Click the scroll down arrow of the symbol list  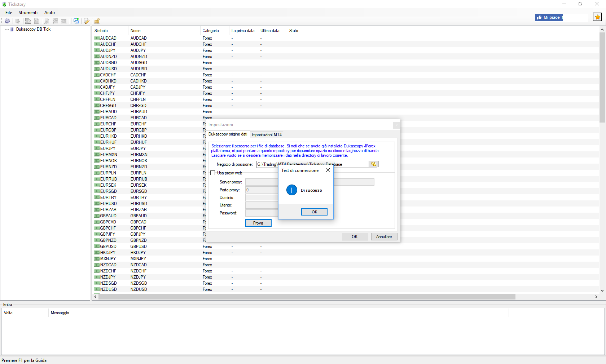[602, 291]
